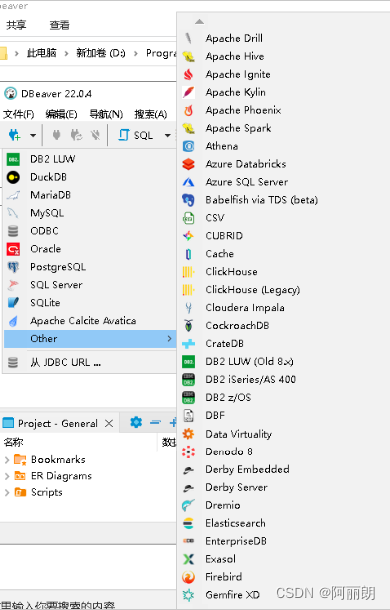Click the Dremio narwhal icon

coord(188,505)
